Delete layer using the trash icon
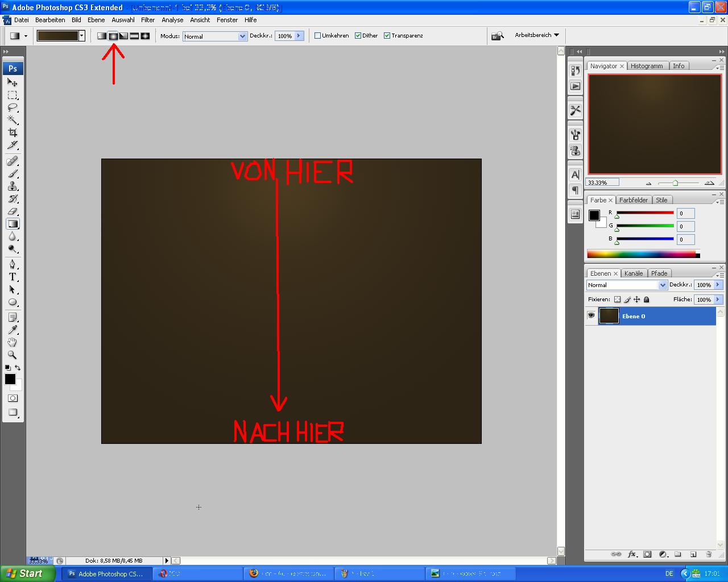Image resolution: width=728 pixels, height=582 pixels. tap(709, 554)
